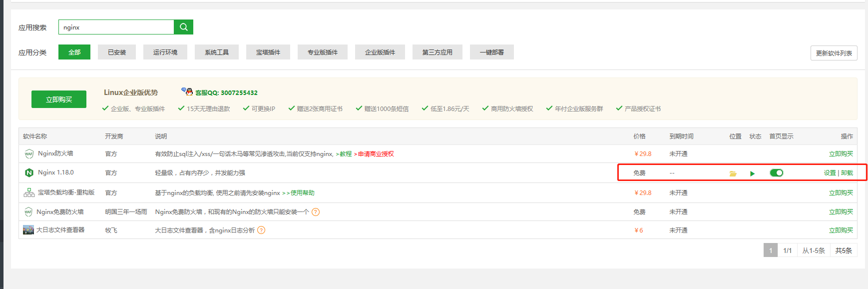
Task: Click the load balancer network icon
Action: click(29, 192)
